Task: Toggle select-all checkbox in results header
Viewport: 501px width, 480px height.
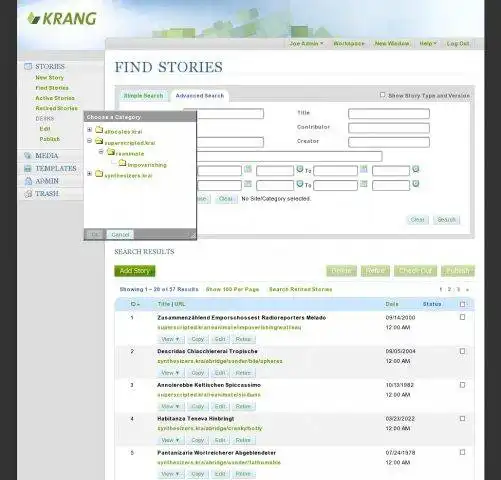Action: tap(462, 304)
